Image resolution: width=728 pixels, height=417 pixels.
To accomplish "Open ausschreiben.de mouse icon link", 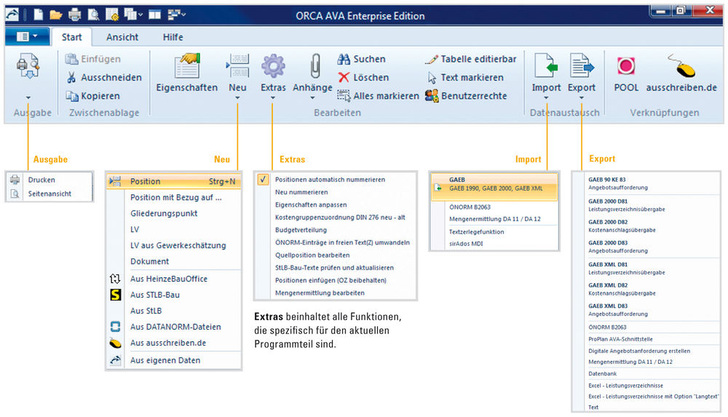I will click(x=682, y=67).
